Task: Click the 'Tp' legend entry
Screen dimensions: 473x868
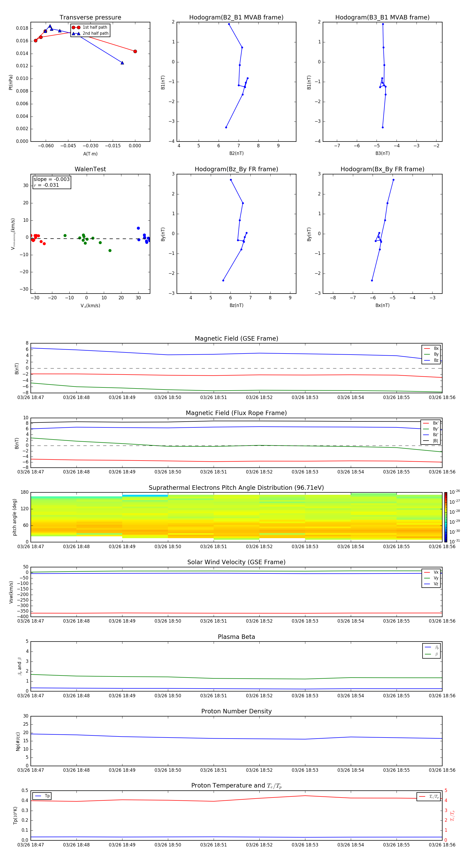Action: (x=42, y=796)
